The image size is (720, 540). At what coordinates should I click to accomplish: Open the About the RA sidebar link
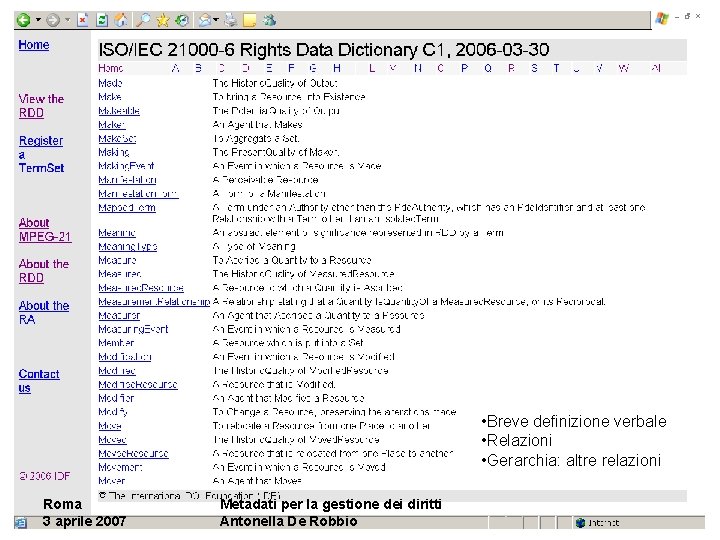[44, 312]
